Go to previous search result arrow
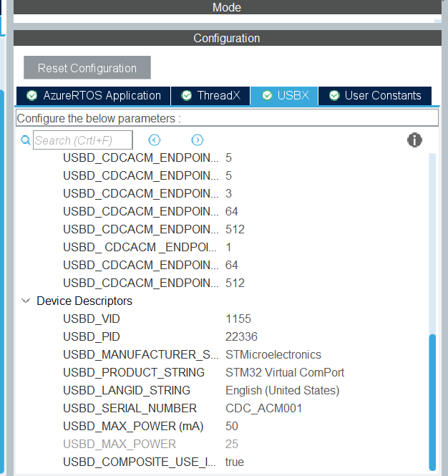The height and width of the screenshot is (476, 448). point(155,140)
